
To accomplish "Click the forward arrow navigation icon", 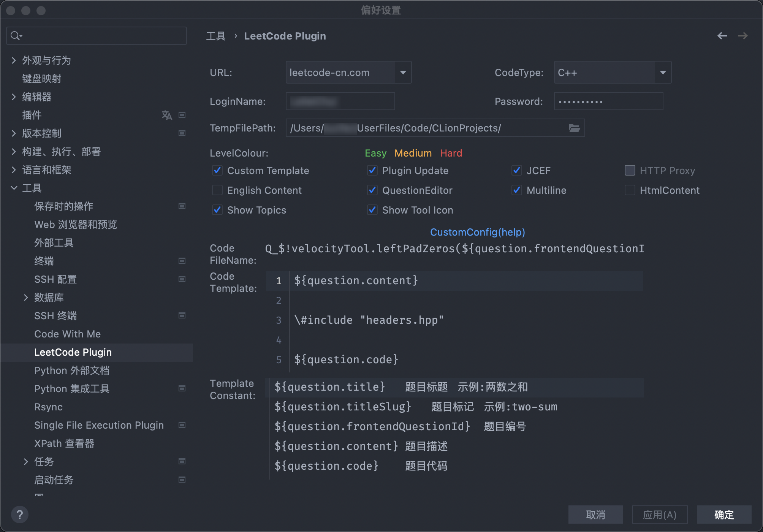I will (x=742, y=36).
